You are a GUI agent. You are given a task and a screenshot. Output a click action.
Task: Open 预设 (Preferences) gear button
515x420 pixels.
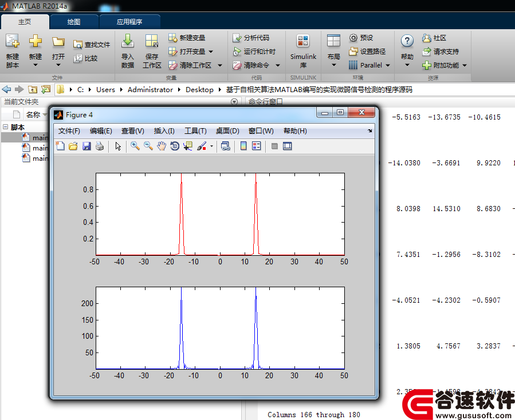coord(361,38)
